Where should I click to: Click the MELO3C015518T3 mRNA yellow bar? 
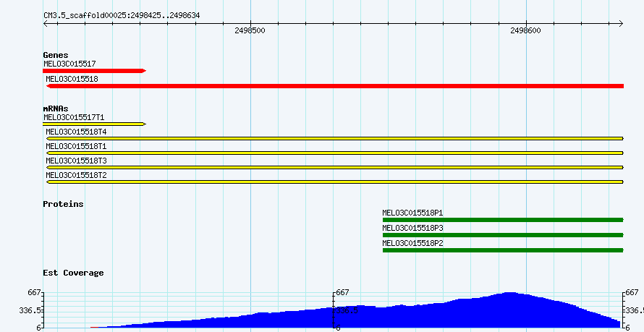tap(335, 167)
